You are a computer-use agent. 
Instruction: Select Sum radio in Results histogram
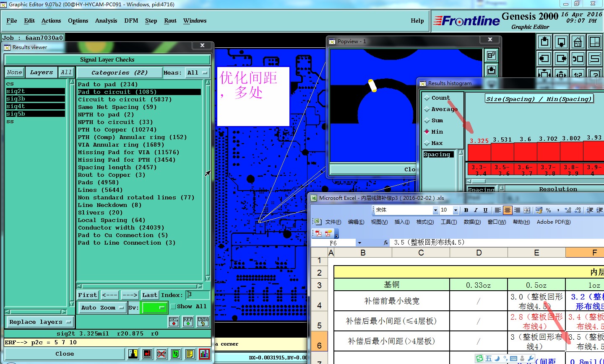(427, 121)
